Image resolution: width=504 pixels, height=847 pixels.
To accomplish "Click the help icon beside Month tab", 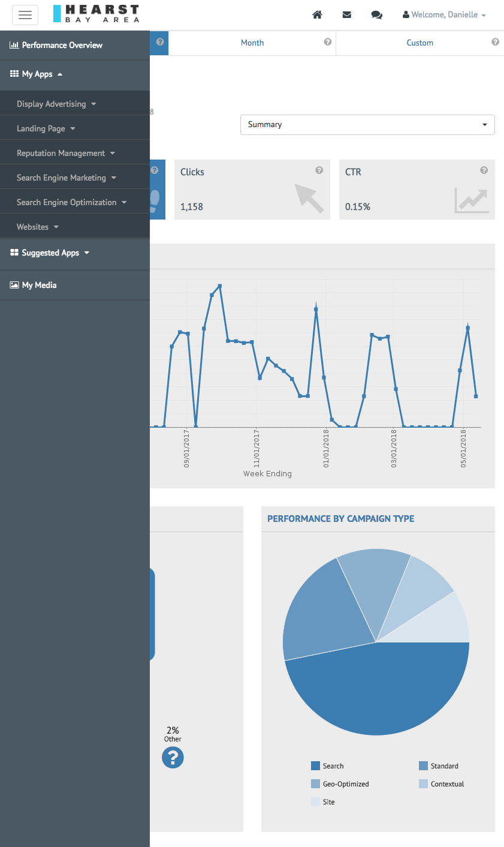I will [328, 42].
